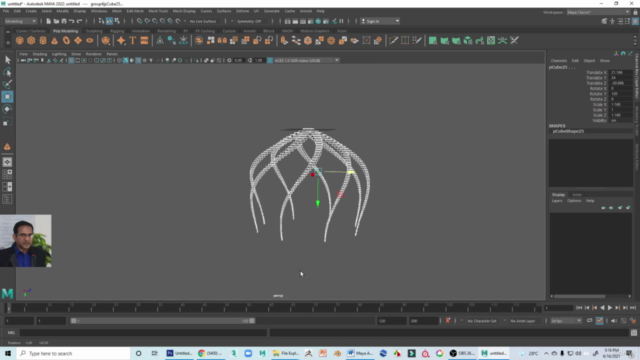Open the Modeling menu set dropdown
The height and width of the screenshot is (360, 640).
pyautogui.click(x=20, y=21)
